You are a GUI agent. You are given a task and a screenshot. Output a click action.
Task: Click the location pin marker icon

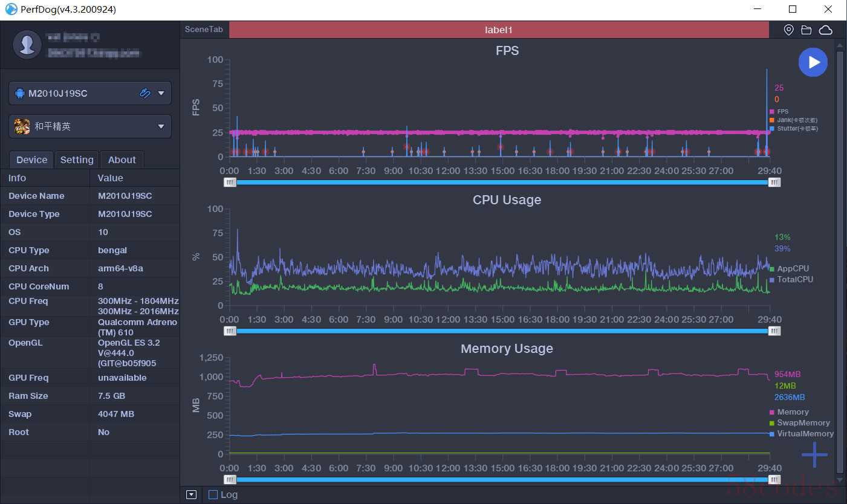(x=788, y=30)
